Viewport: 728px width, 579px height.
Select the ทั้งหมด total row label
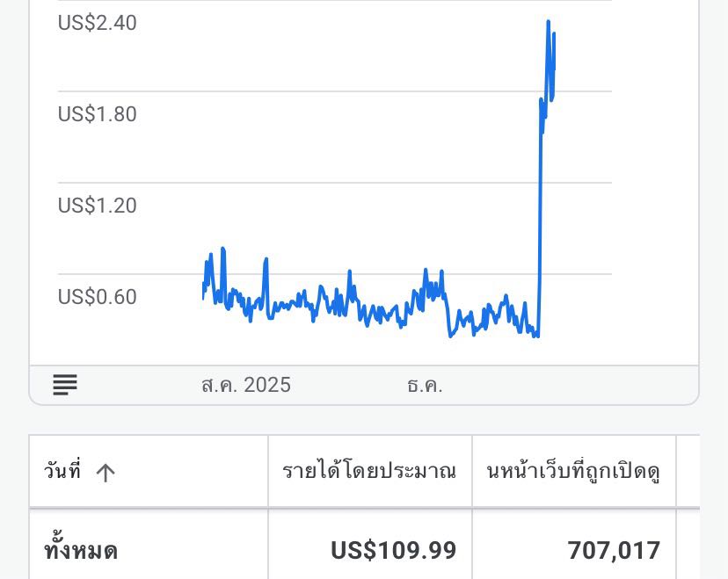pyautogui.click(x=81, y=551)
